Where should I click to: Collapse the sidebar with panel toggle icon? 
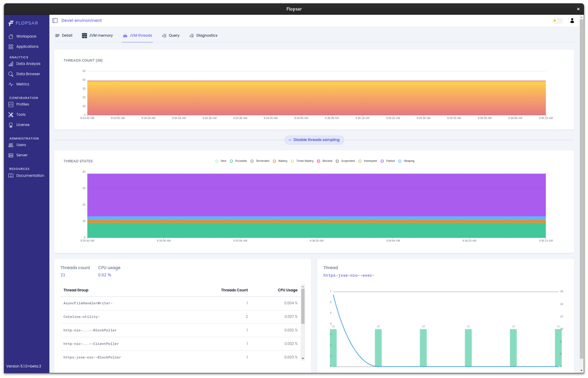(55, 21)
